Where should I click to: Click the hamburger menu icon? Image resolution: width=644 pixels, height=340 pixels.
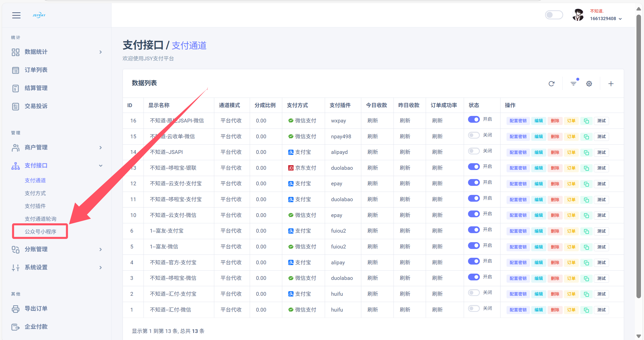(16, 15)
